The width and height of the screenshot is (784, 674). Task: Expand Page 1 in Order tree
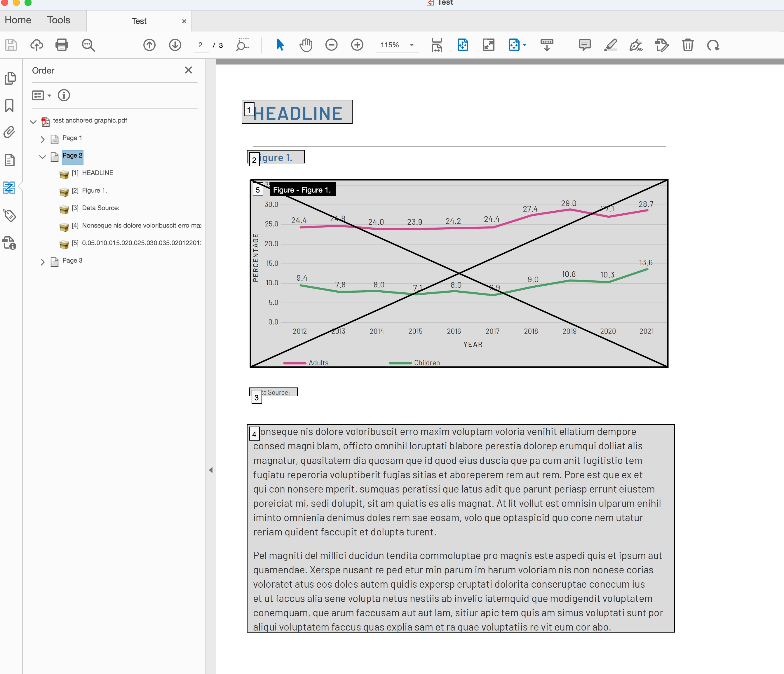tap(42, 139)
